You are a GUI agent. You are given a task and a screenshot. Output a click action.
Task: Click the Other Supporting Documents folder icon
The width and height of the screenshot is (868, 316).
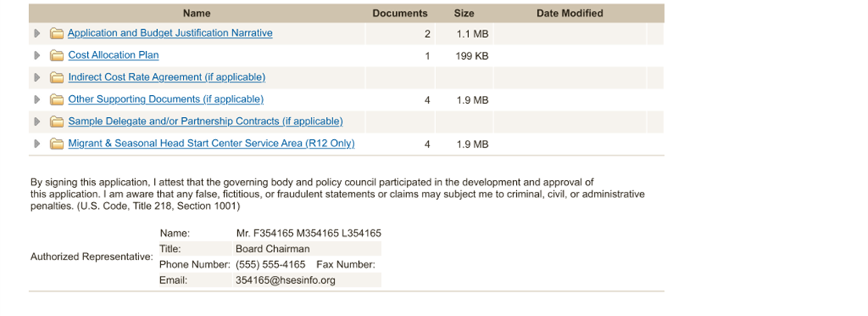(x=57, y=100)
